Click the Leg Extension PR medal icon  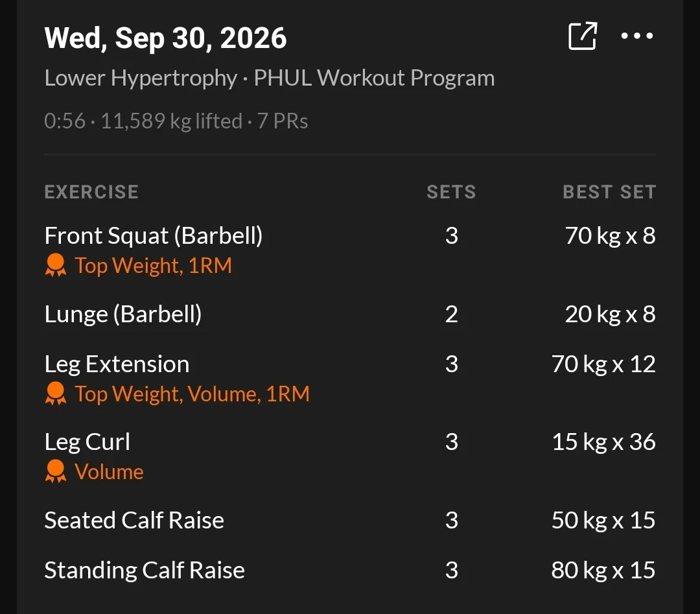pyautogui.click(x=56, y=394)
